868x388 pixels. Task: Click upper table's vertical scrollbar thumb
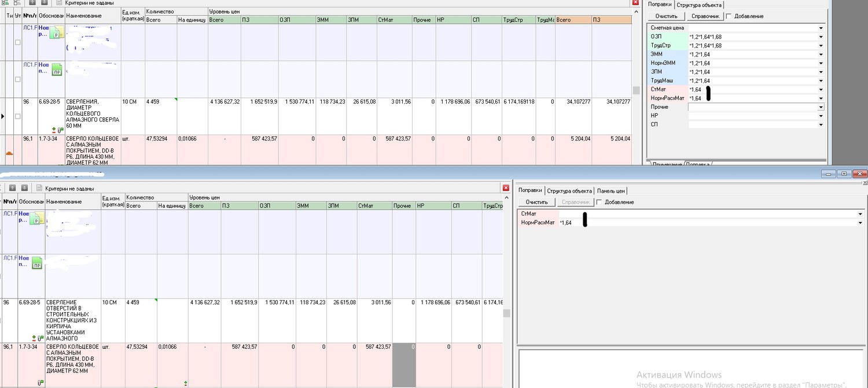pos(636,90)
